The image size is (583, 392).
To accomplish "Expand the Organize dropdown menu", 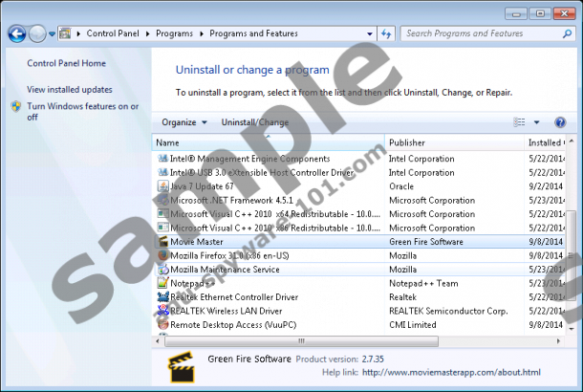I will coord(184,122).
